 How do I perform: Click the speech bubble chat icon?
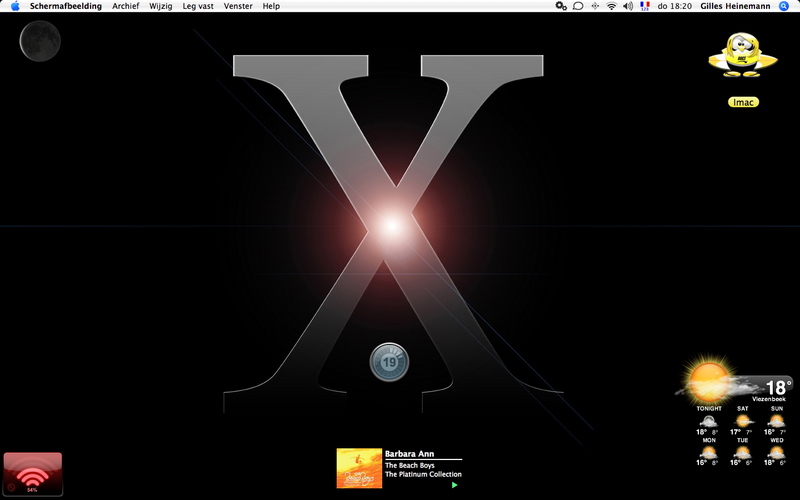click(x=578, y=6)
